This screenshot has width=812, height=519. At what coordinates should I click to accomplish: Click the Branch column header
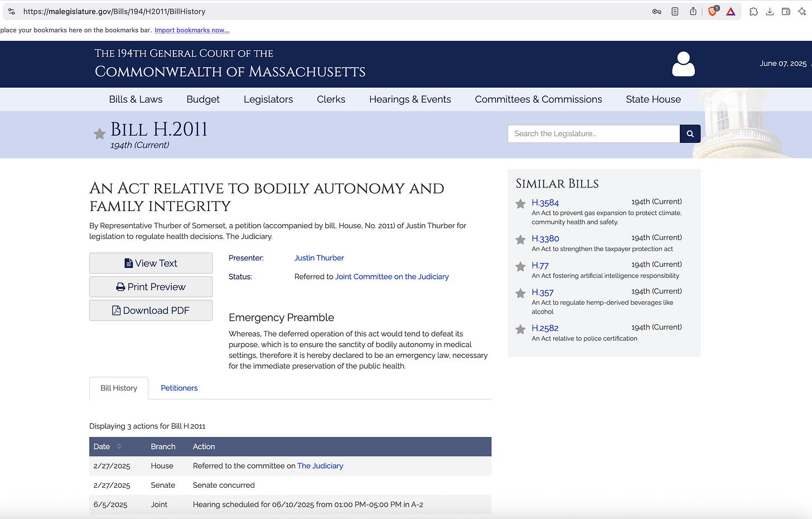pyautogui.click(x=163, y=446)
